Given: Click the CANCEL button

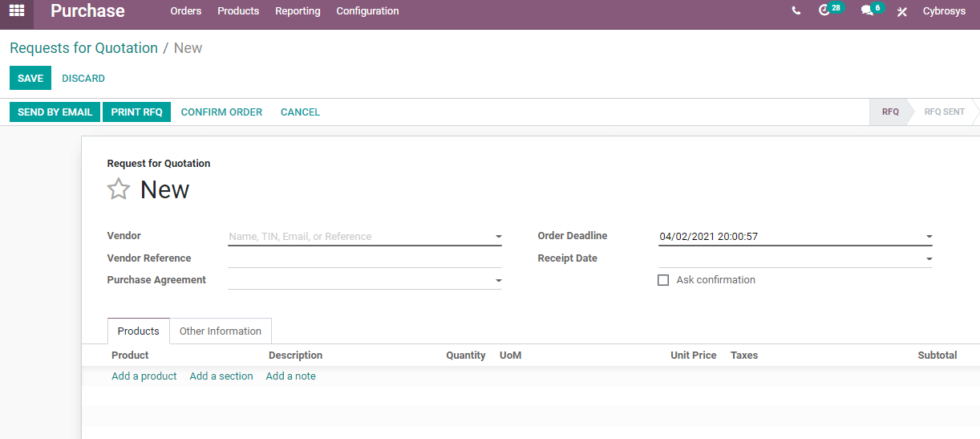Looking at the screenshot, I should pos(300,112).
